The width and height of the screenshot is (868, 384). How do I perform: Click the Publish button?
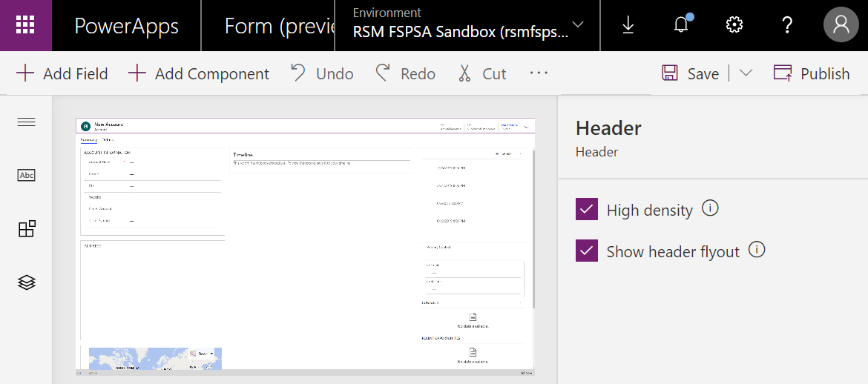(x=812, y=73)
